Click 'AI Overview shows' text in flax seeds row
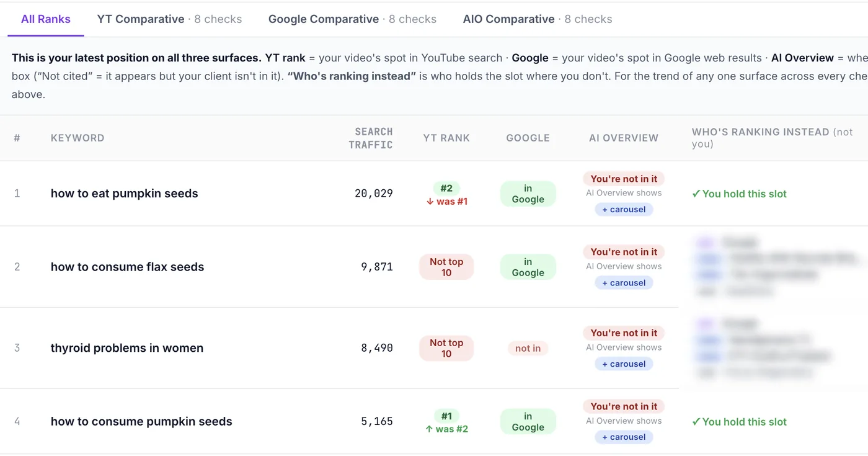This screenshot has height=456, width=868. (x=624, y=267)
